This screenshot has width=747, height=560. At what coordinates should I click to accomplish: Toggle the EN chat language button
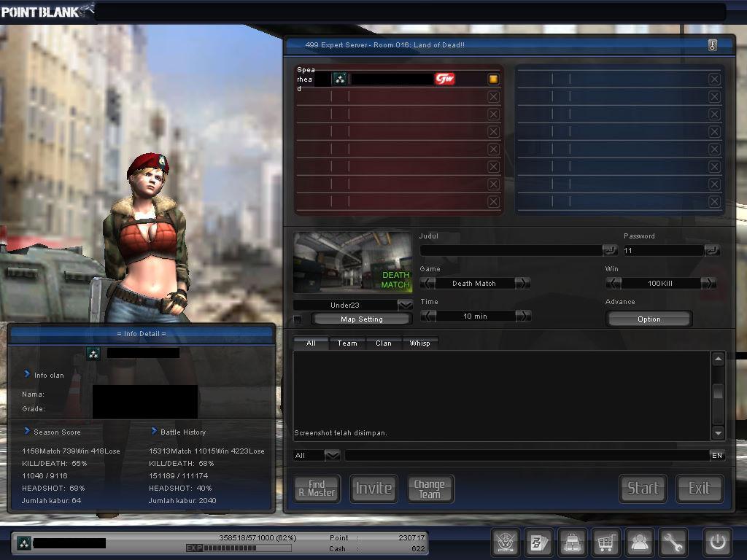[717, 456]
